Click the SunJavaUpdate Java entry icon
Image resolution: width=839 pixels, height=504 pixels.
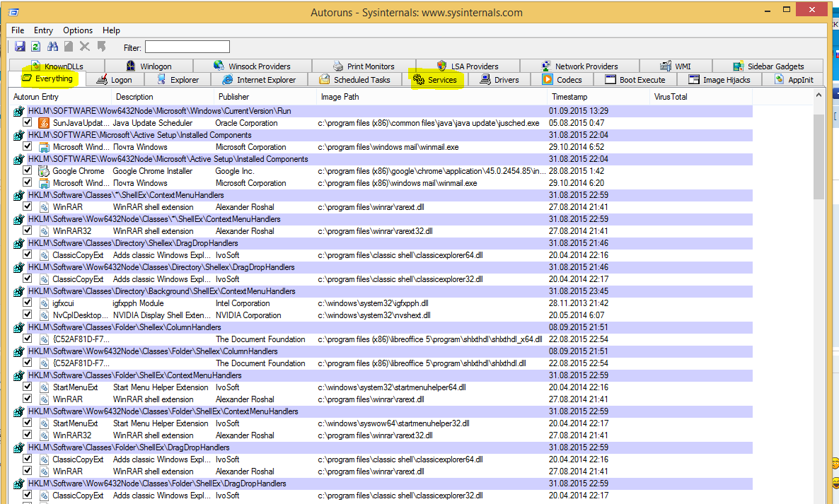point(43,123)
